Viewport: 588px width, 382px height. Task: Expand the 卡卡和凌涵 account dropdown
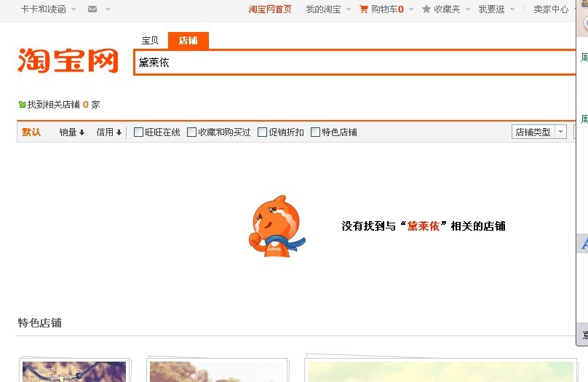tap(73, 9)
